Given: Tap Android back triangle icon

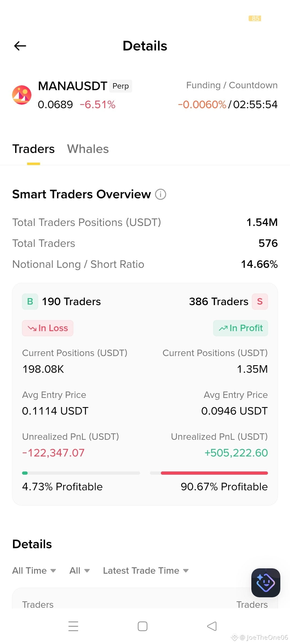Looking at the screenshot, I should tap(212, 626).
